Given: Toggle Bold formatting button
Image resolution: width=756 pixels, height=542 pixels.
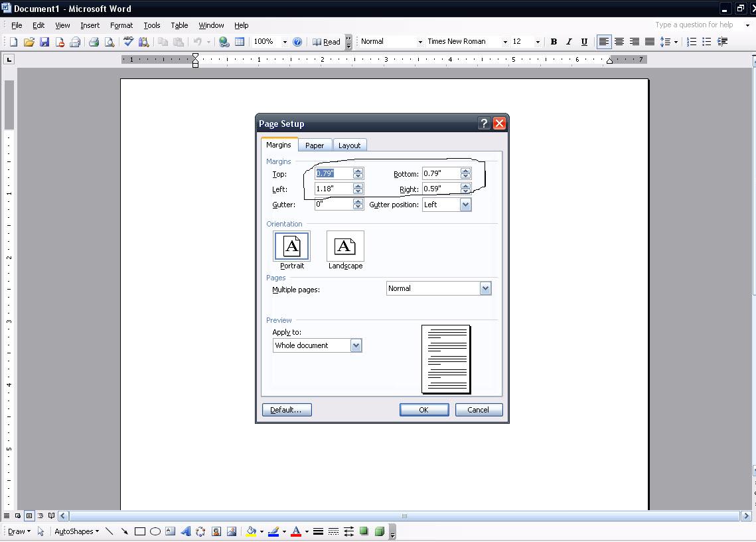Looking at the screenshot, I should point(554,42).
